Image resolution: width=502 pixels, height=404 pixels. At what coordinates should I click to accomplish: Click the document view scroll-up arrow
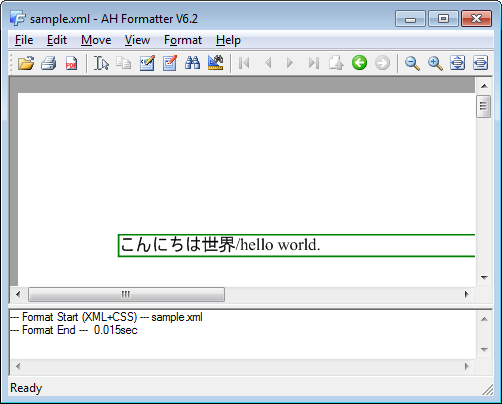coord(484,86)
